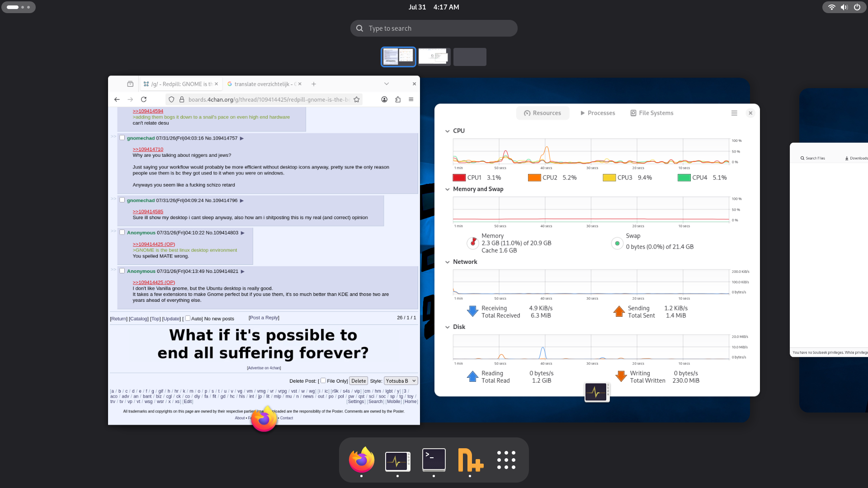
Task: Select the translate overzichtelijk browser tab
Action: [x=264, y=84]
